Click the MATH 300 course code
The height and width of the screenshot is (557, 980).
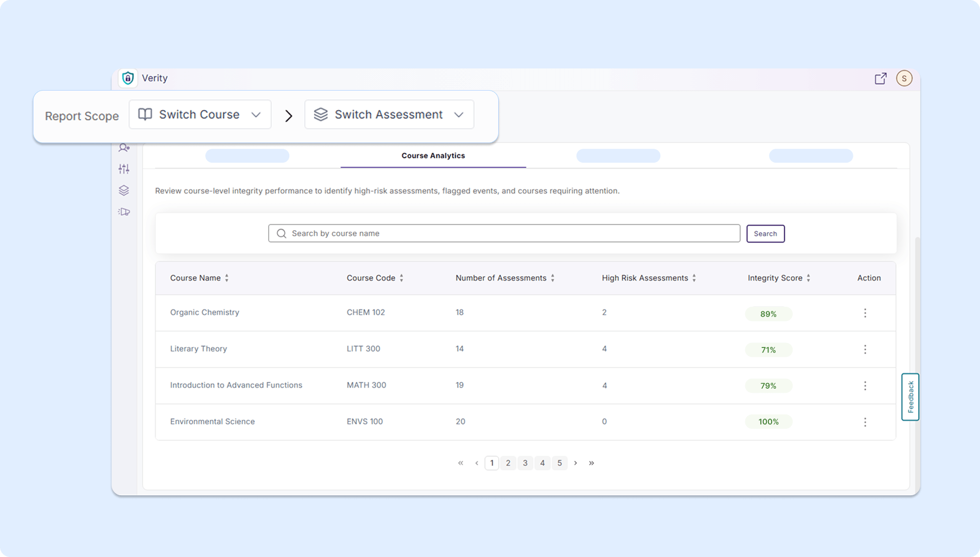pyautogui.click(x=366, y=385)
